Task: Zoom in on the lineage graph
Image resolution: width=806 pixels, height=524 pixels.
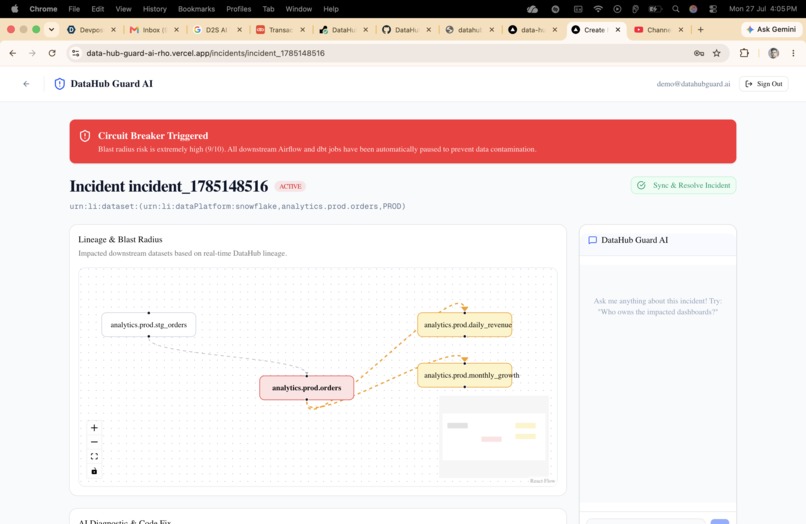Action: point(94,428)
